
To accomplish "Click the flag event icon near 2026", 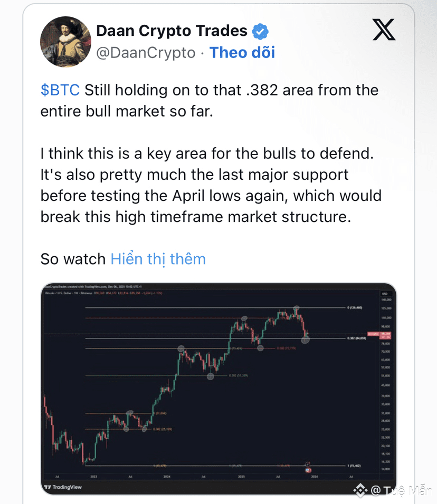I will tap(309, 469).
